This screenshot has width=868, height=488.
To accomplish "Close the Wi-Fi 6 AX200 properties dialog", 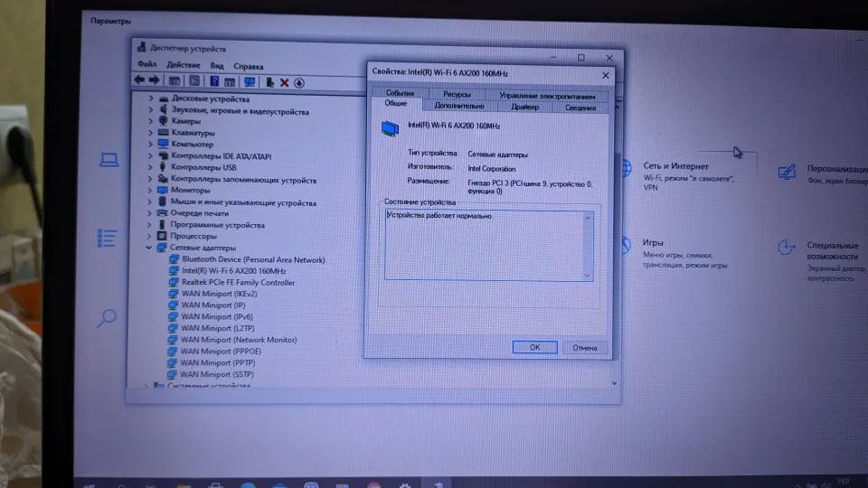I will pyautogui.click(x=606, y=75).
